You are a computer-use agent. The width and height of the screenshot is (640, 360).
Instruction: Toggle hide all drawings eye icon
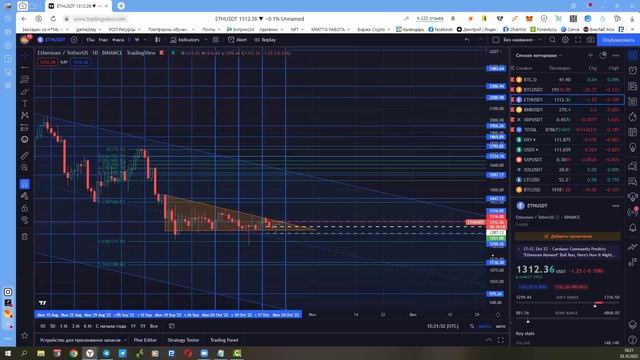[24, 220]
